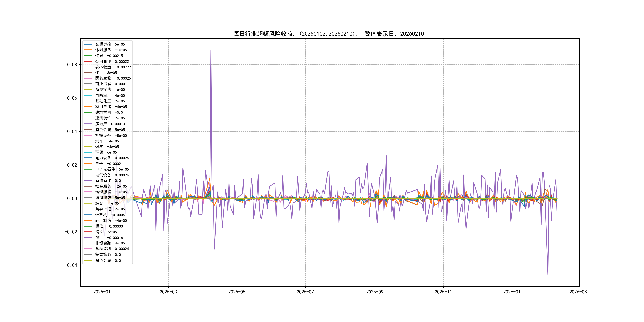644x322 pixels.
Task: Click the 0.08 y-axis tick label
Action: click(x=72, y=65)
